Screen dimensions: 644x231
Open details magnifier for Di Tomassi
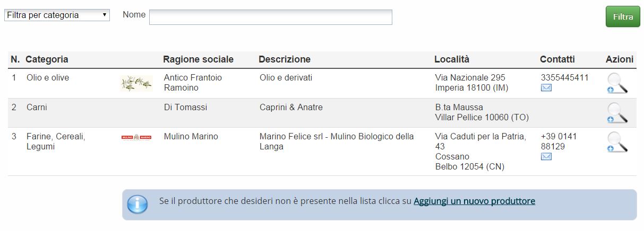[617, 112]
